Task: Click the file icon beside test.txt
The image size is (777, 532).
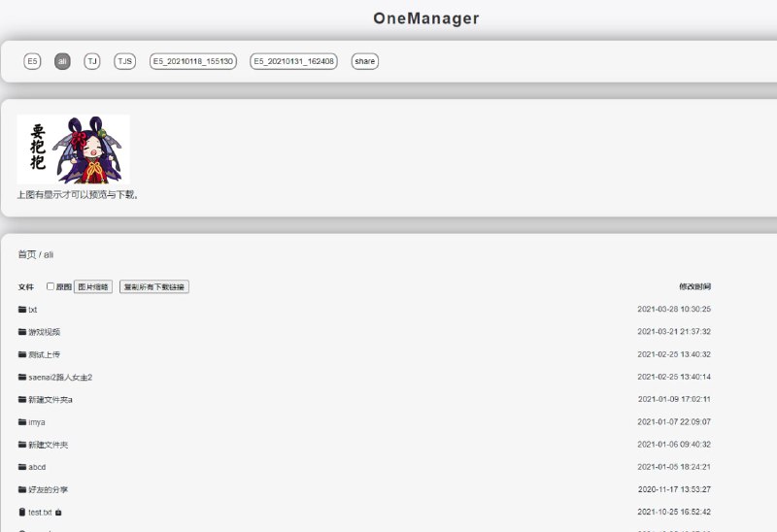Action: (21, 513)
